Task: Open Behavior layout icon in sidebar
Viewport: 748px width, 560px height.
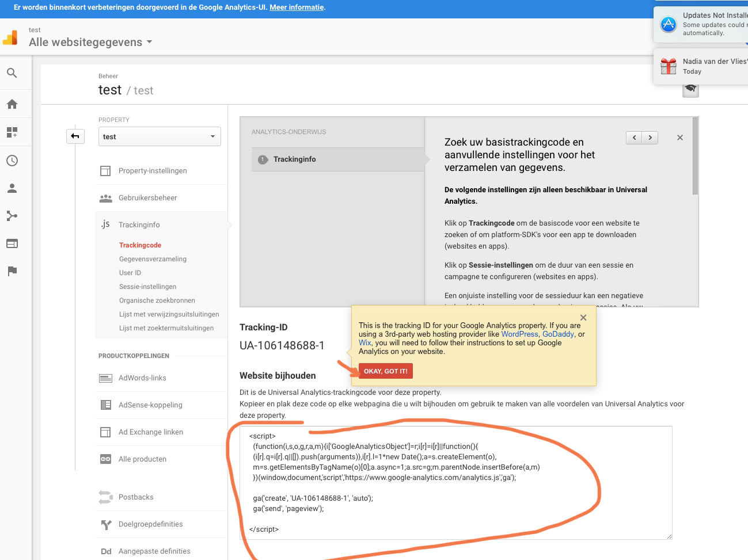Action: pyautogui.click(x=12, y=243)
